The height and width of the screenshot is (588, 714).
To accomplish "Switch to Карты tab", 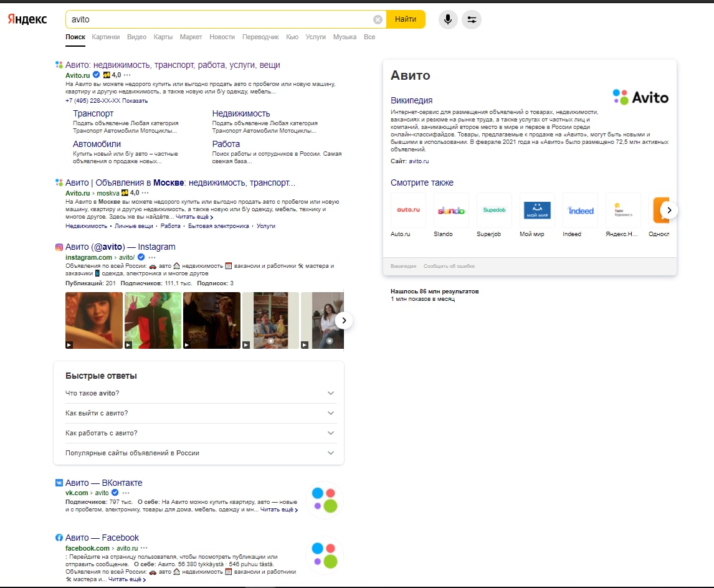I will click(163, 37).
